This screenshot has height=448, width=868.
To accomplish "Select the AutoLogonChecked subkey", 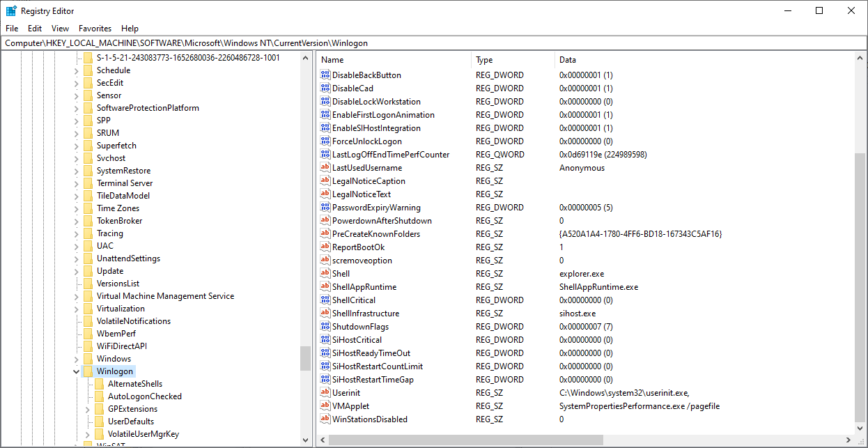I will tap(144, 396).
